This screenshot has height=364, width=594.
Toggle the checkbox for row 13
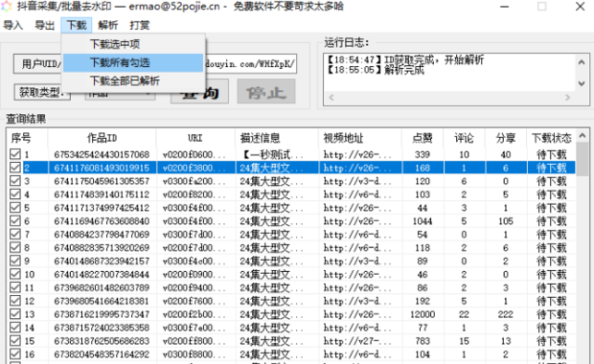pyautogui.click(x=15, y=314)
